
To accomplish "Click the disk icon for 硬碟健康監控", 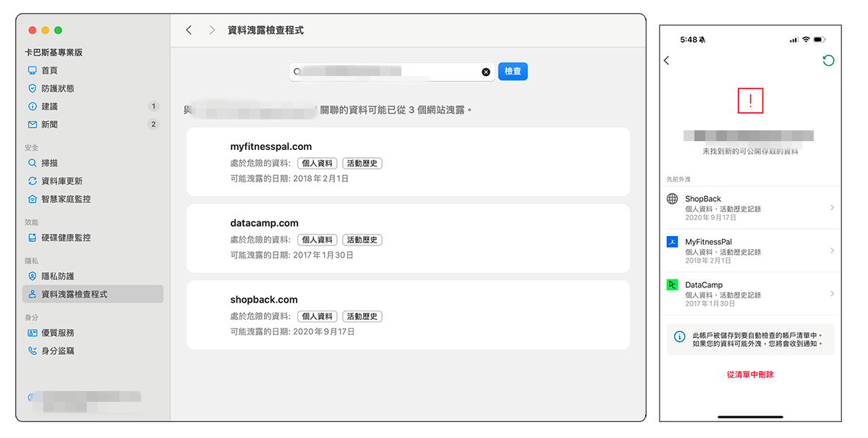I will point(32,237).
